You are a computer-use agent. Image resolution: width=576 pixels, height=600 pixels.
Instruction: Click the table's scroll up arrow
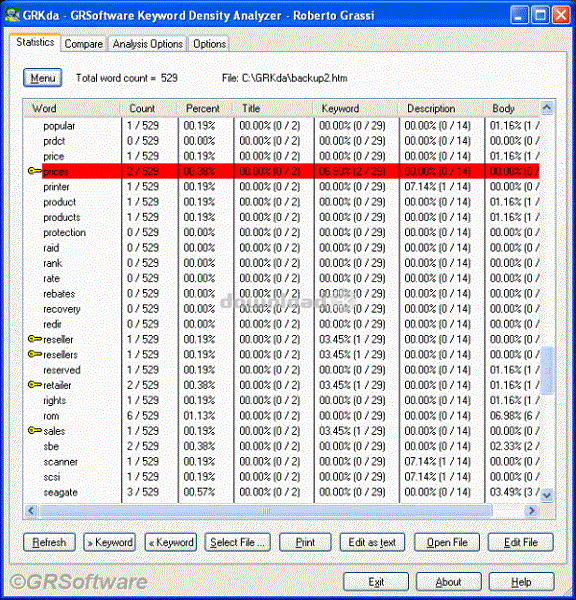coord(547,108)
